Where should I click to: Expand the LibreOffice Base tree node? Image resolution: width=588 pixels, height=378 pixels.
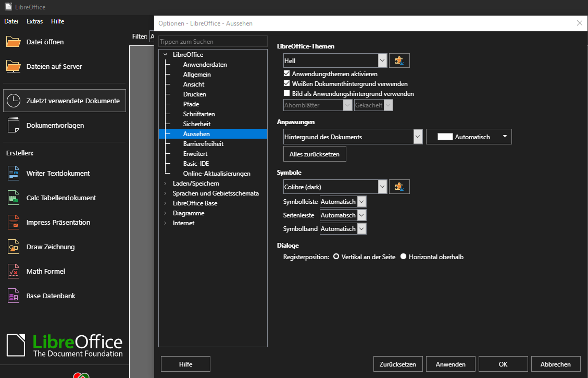tap(165, 203)
